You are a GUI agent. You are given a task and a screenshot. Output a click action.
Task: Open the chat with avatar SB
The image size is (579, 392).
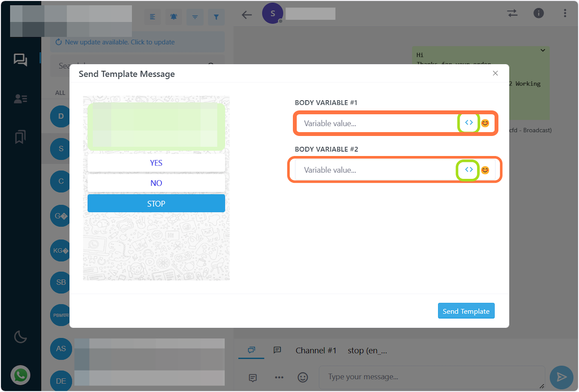click(61, 282)
